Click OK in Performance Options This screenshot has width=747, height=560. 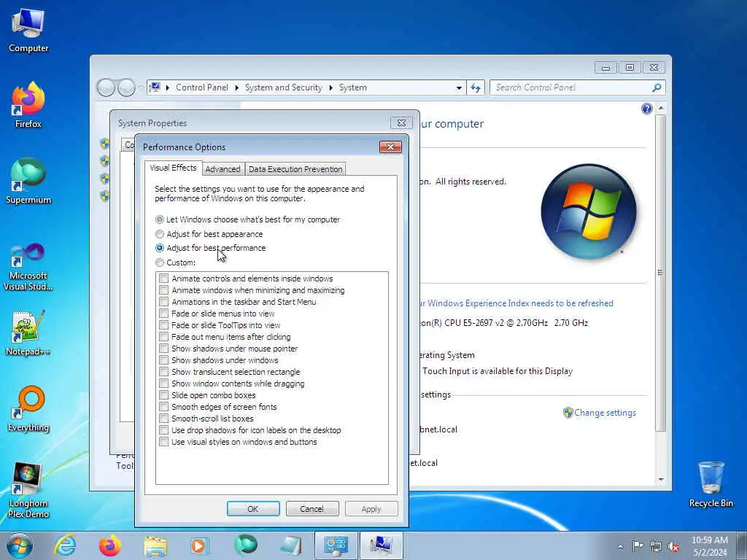tap(253, 508)
